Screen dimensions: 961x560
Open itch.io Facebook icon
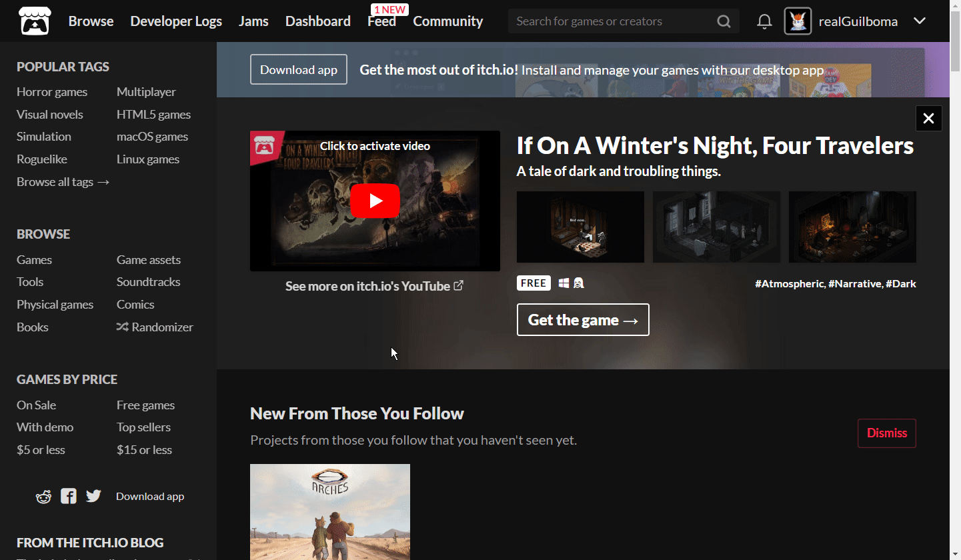[x=69, y=496]
